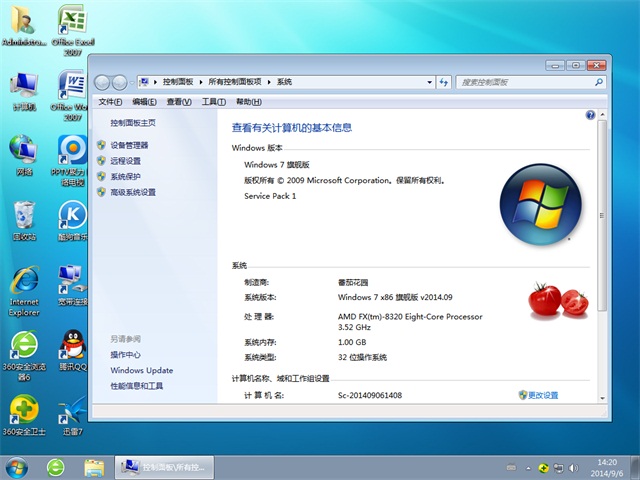Launch 酷狗音乐 desktop shortcut
The height and width of the screenshot is (480, 640).
click(x=72, y=220)
